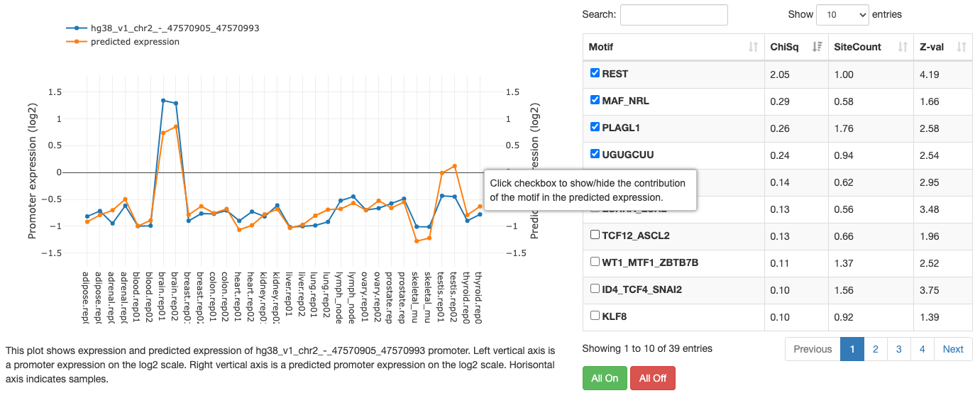
Task: Sort by SiteCount column arrows
Action: coord(903,48)
